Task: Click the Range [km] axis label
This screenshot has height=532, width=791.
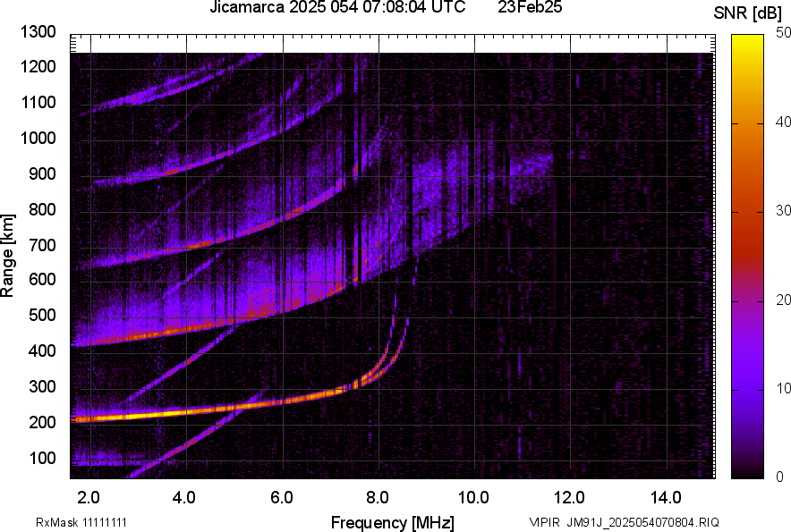Action: (7, 255)
